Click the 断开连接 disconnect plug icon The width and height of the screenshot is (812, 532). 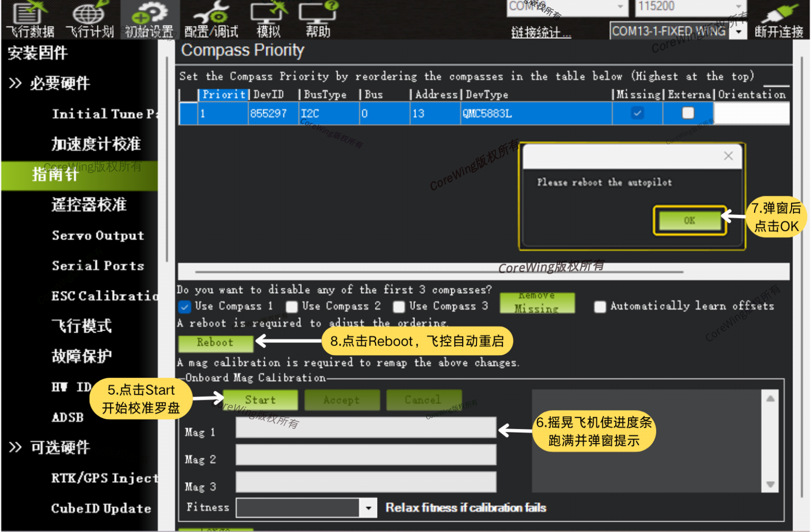point(779,19)
